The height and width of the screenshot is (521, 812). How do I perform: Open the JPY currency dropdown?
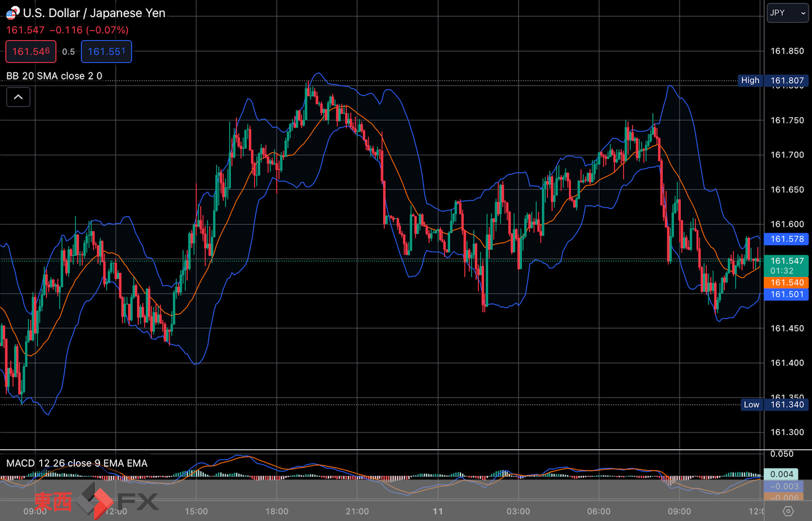point(788,13)
